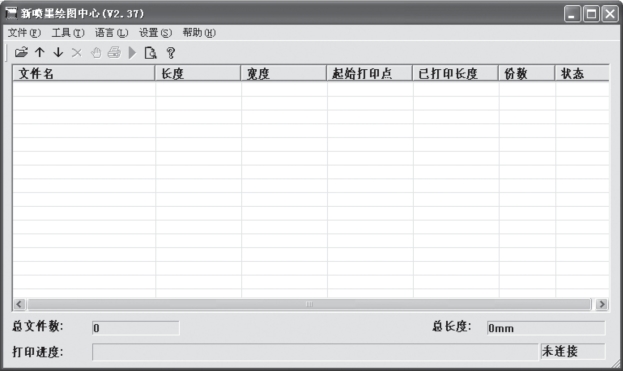This screenshot has height=371, width=623.
Task: Click the 总长度 label
Action: (452, 327)
